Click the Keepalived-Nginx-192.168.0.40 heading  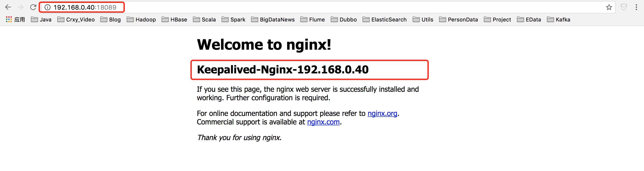coord(283,70)
